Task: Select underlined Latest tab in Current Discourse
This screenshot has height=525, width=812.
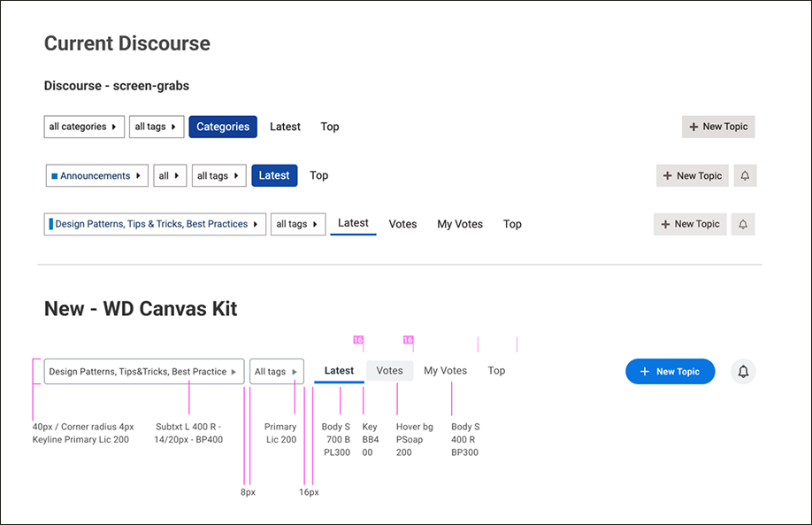Action: (x=353, y=223)
